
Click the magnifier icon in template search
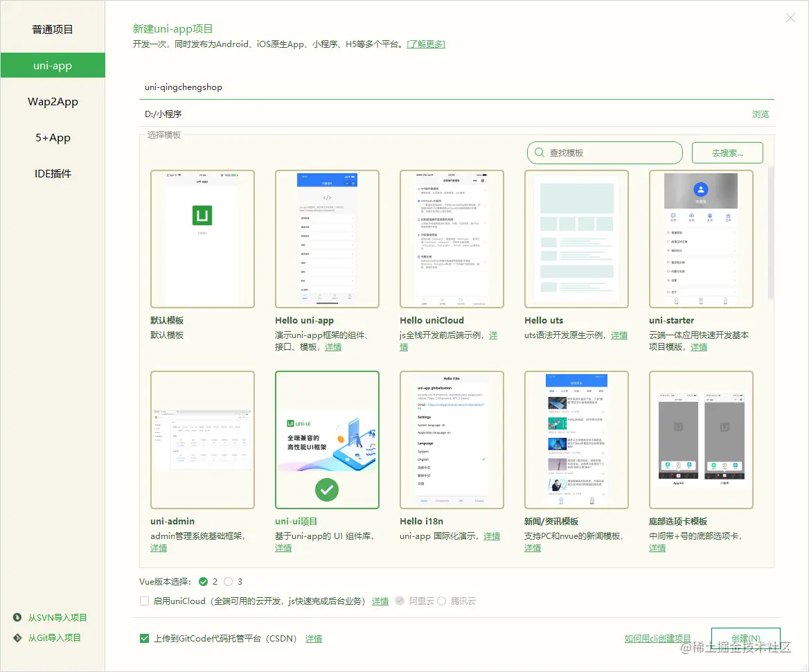tap(539, 153)
